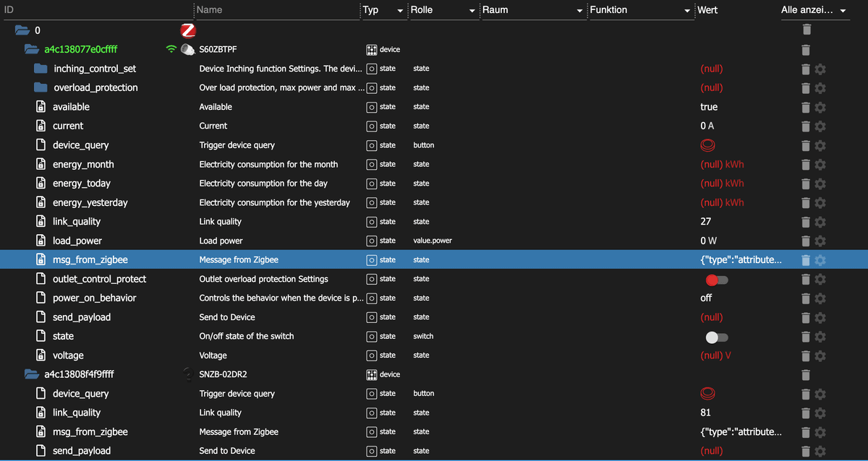Open the Alle anzeigen dropdown
This screenshot has height=461, width=868.
pos(843,11)
